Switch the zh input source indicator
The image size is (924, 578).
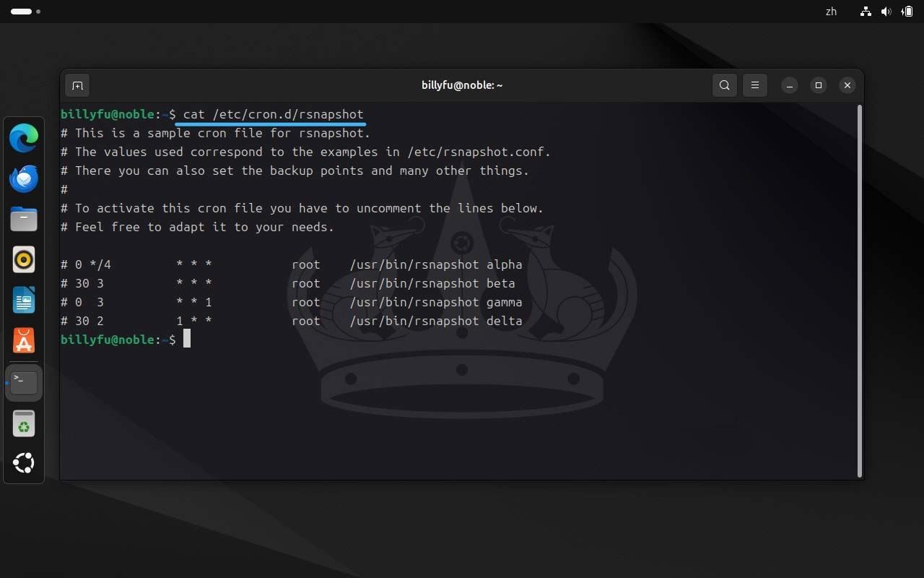click(x=831, y=12)
